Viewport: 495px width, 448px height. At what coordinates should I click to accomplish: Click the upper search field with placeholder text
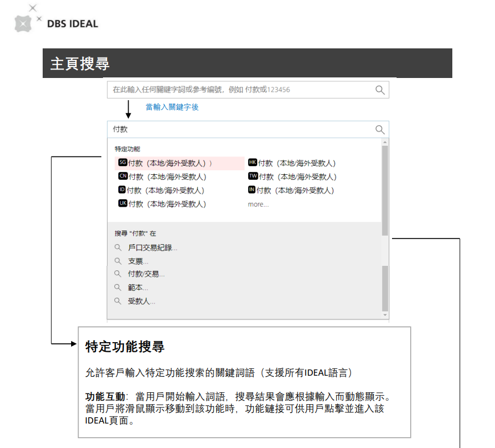pyautogui.click(x=248, y=90)
